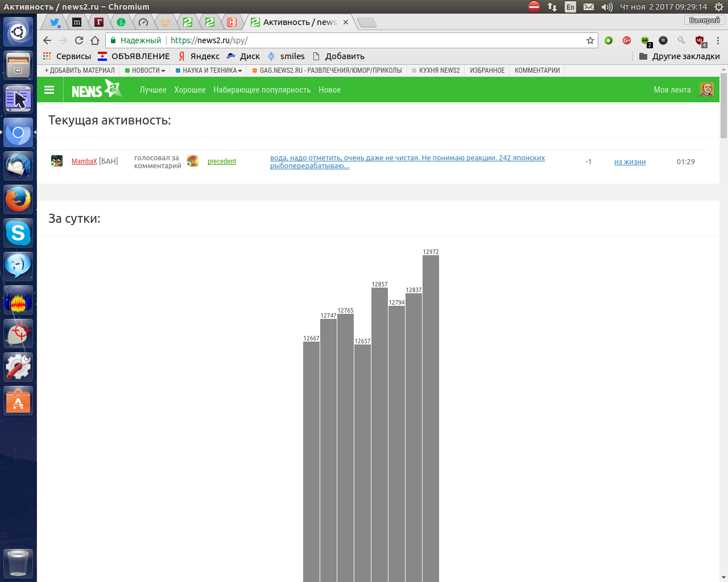
Task: Open the user profile avatar in header
Action: click(x=706, y=90)
